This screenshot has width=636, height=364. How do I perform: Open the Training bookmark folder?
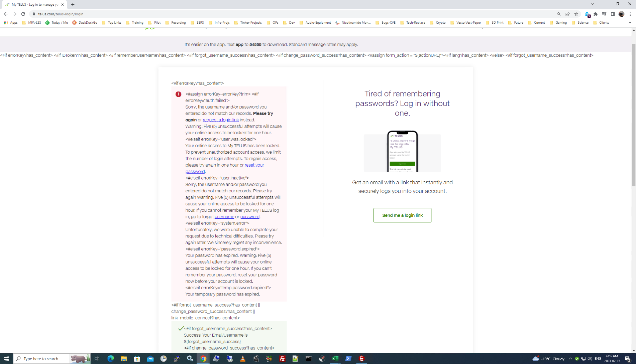(134, 23)
